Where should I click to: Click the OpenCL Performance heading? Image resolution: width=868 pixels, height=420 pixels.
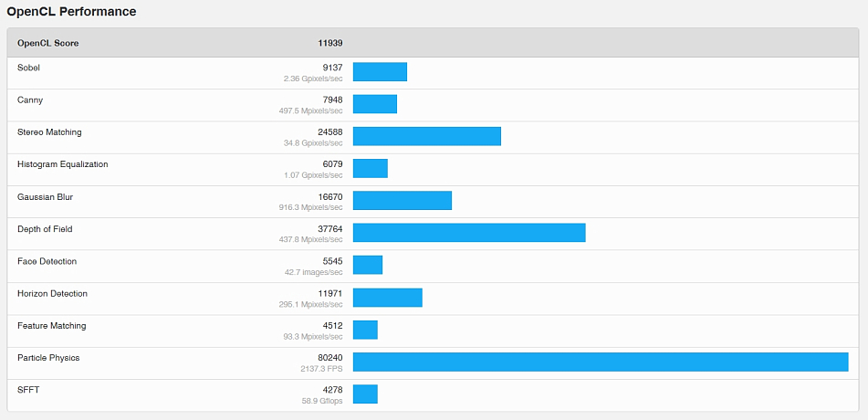tap(72, 12)
